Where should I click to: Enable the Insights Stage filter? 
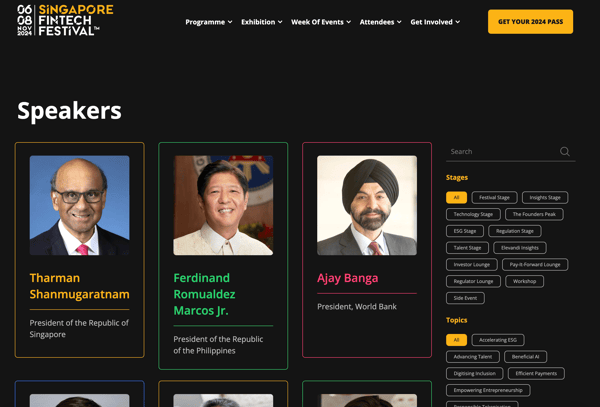pyautogui.click(x=545, y=198)
